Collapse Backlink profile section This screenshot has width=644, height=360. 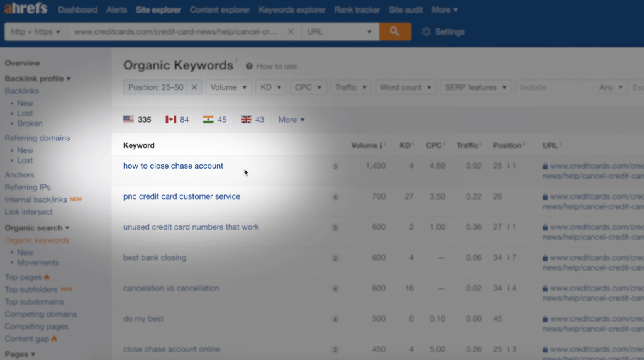(37, 79)
